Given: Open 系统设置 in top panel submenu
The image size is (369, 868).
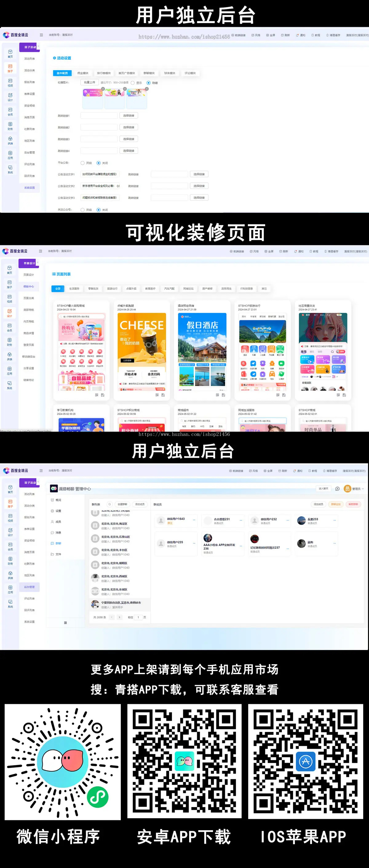Looking at the screenshot, I should click(x=30, y=188).
